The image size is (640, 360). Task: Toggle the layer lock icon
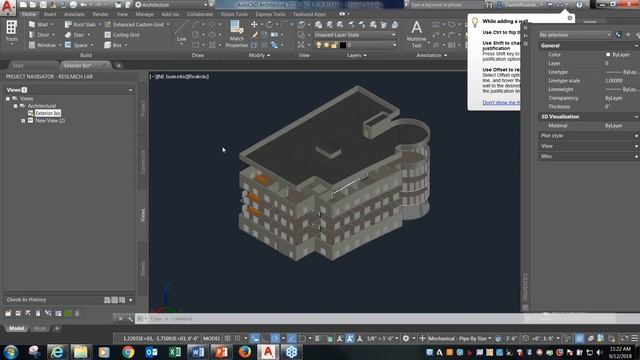click(334, 45)
